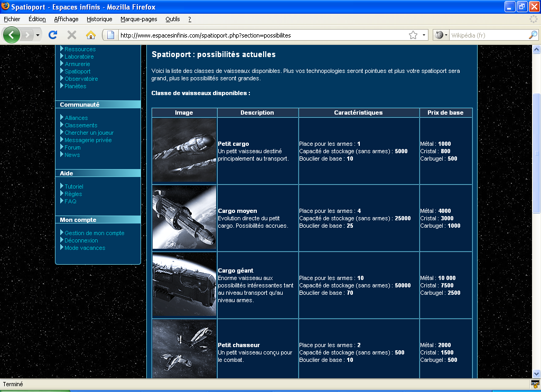Click the scrollbar down arrow
Viewport: 541px width, 392px height.
536,374
